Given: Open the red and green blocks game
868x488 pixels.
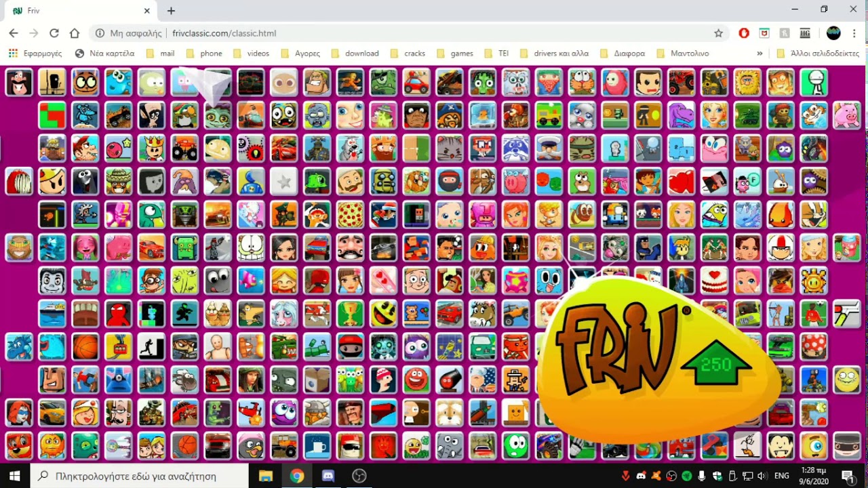Looking at the screenshot, I should [x=52, y=115].
